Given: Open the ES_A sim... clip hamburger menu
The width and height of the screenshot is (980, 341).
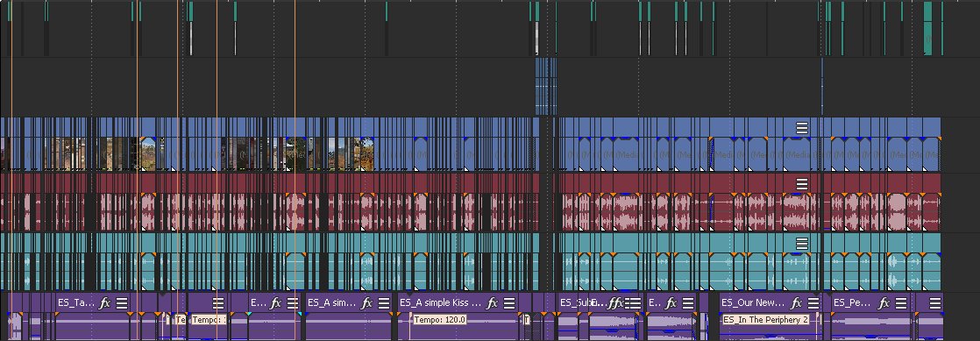Looking at the screenshot, I should 383,303.
